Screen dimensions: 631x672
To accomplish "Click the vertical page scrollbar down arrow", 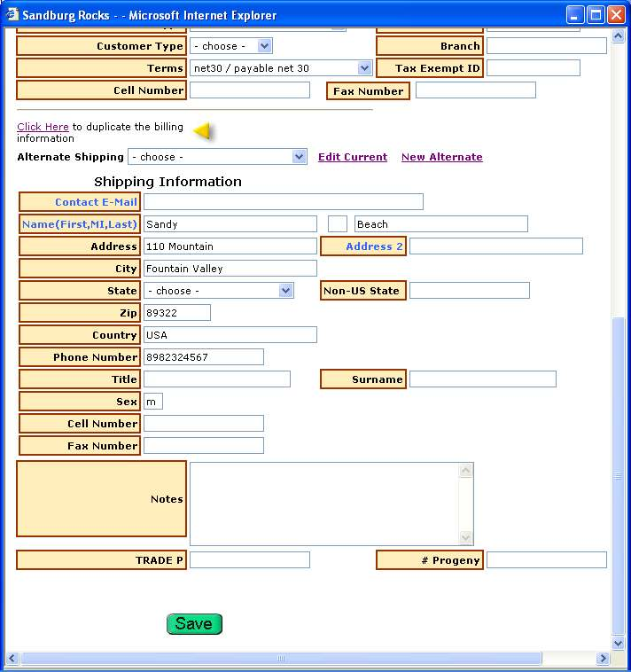I will click(x=618, y=643).
